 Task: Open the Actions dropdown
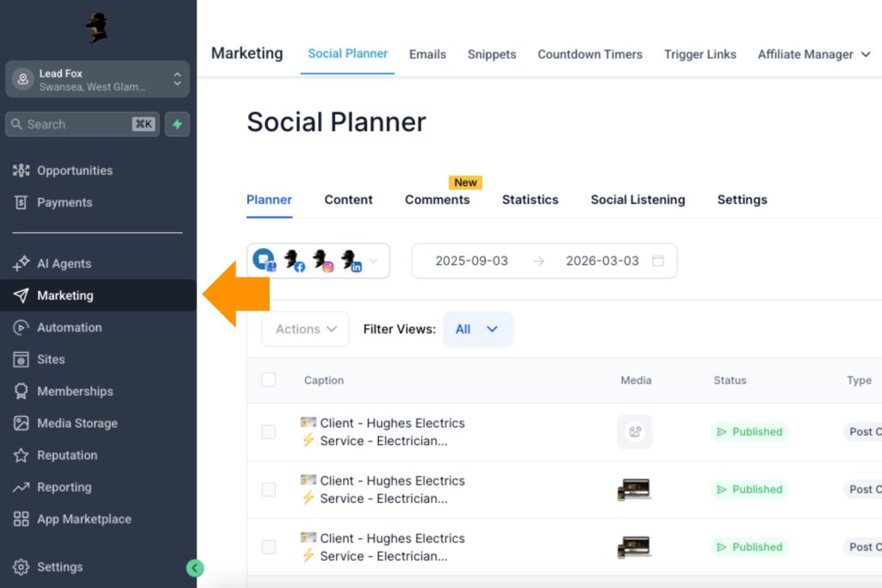pyautogui.click(x=305, y=328)
